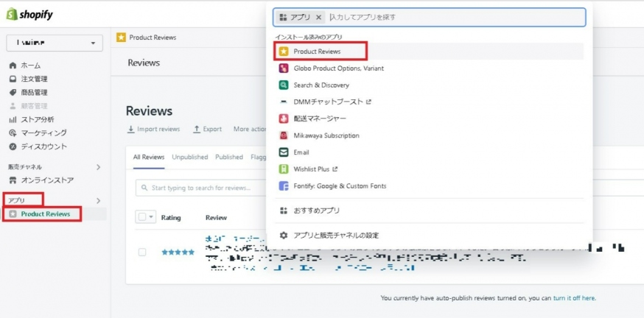
Task: Click the Product Reviews star icon in sidebar
Action: 13,213
